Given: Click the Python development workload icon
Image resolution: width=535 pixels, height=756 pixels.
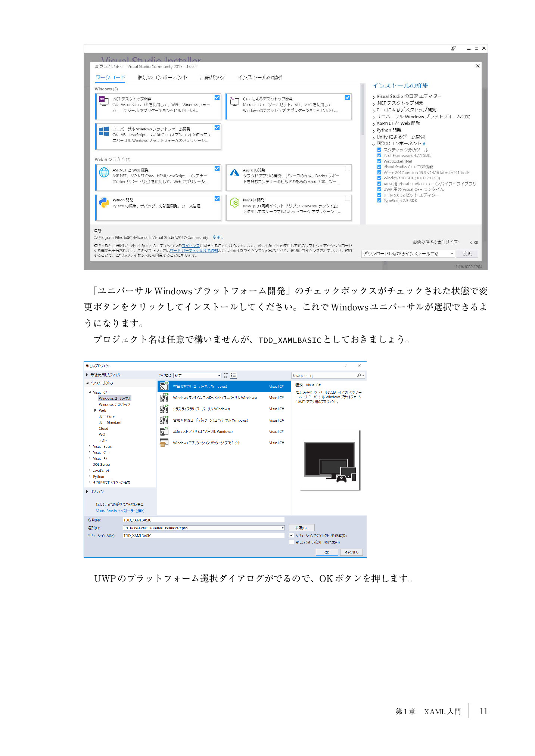Looking at the screenshot, I should point(104,202).
